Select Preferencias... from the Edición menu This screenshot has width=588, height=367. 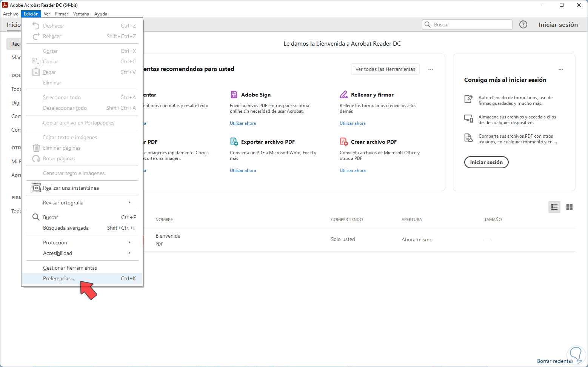58,278
